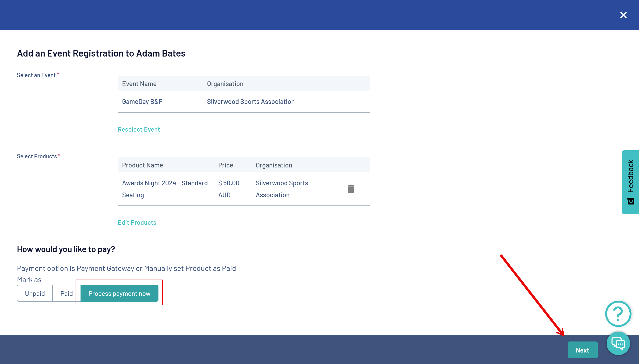This screenshot has width=639, height=364.
Task: Delete the Awards Night product with the trash icon
Action: click(x=351, y=189)
